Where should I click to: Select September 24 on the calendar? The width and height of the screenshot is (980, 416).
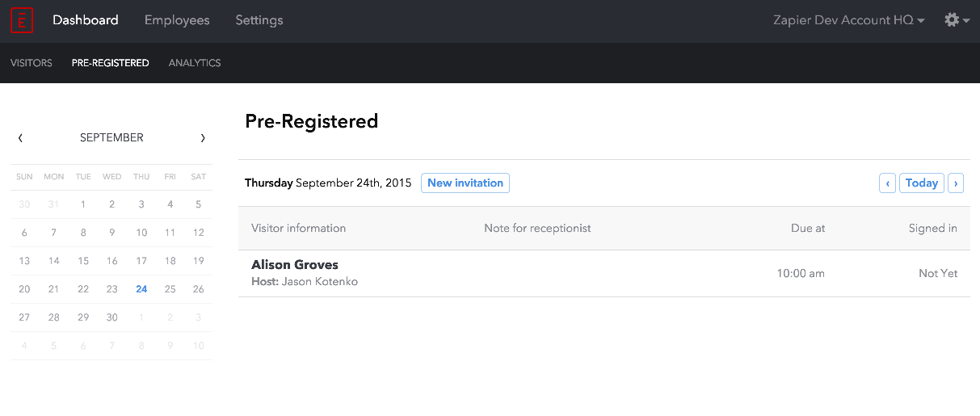(x=141, y=289)
